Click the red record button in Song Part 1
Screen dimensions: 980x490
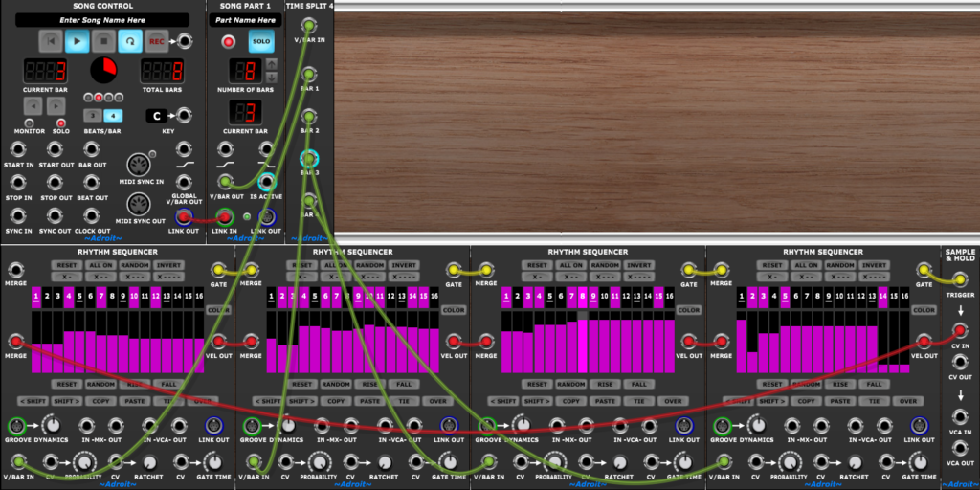click(x=229, y=42)
